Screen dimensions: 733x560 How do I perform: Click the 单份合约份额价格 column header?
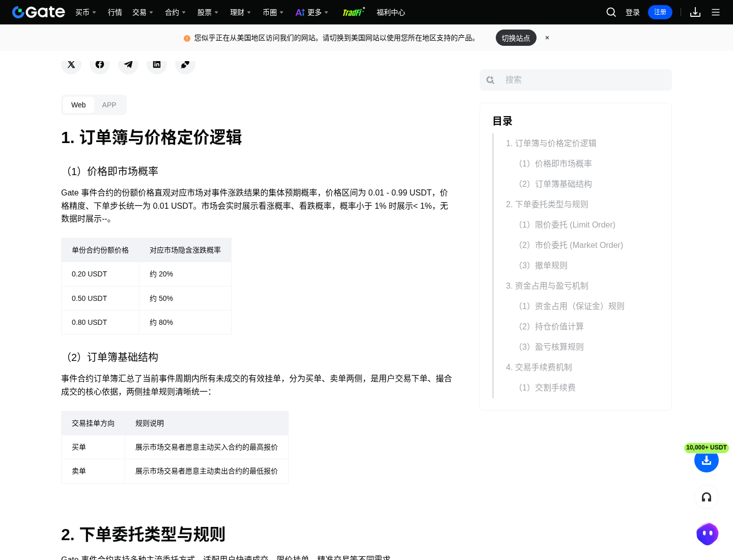[x=100, y=250]
